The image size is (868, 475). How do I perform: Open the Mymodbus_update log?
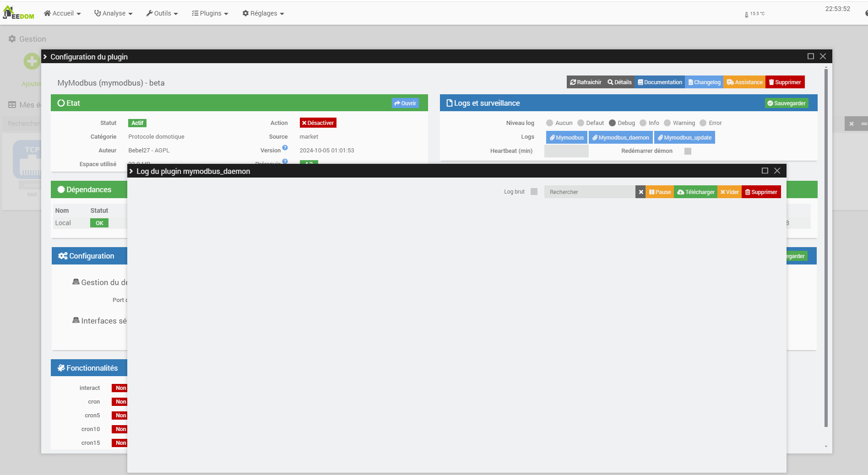[x=684, y=138]
